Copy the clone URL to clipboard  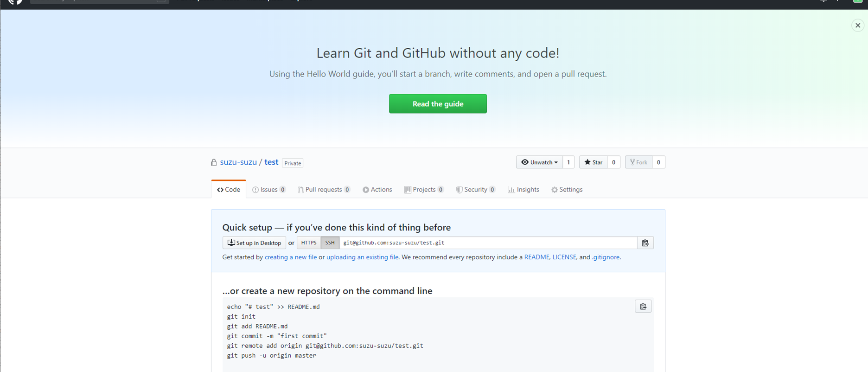[x=645, y=243]
